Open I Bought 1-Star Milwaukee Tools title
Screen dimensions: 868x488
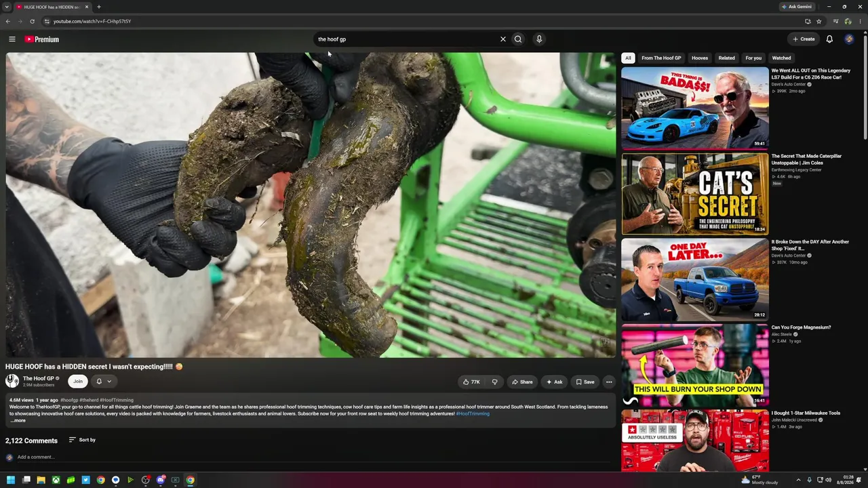point(806,413)
